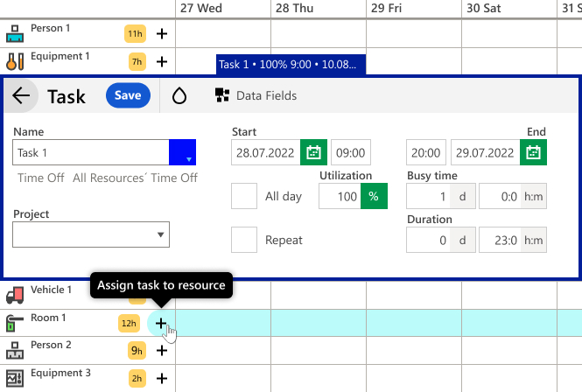
Task: Open the End date calendar picker
Action: coord(533,152)
